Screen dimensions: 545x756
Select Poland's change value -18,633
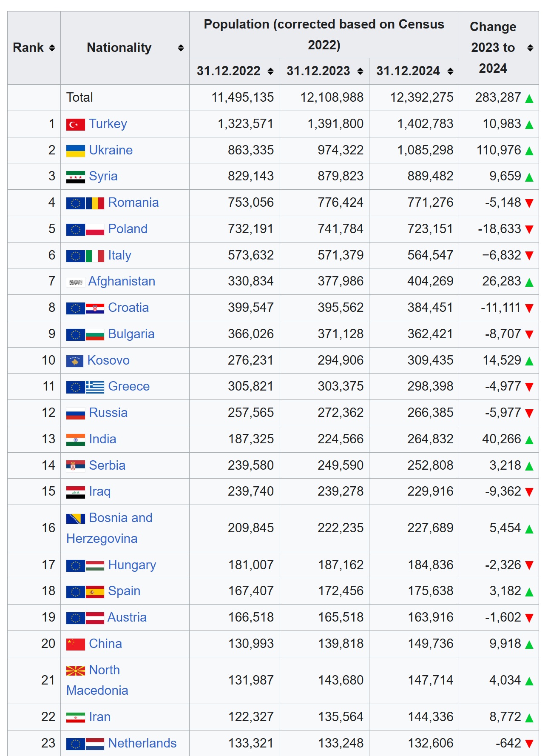tap(500, 229)
